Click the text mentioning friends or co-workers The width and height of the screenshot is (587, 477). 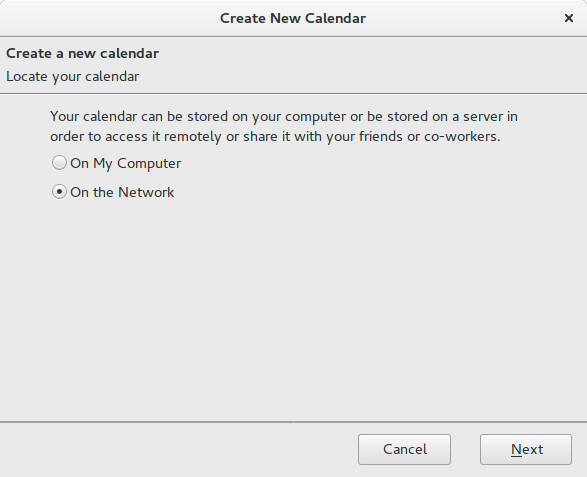[429, 137]
